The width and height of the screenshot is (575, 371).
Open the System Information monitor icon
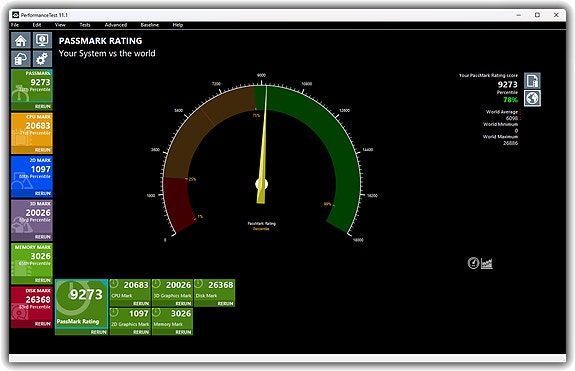[x=42, y=40]
